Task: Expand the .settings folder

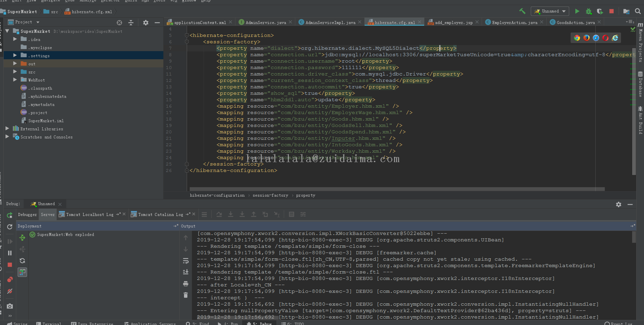Action: click(x=15, y=56)
